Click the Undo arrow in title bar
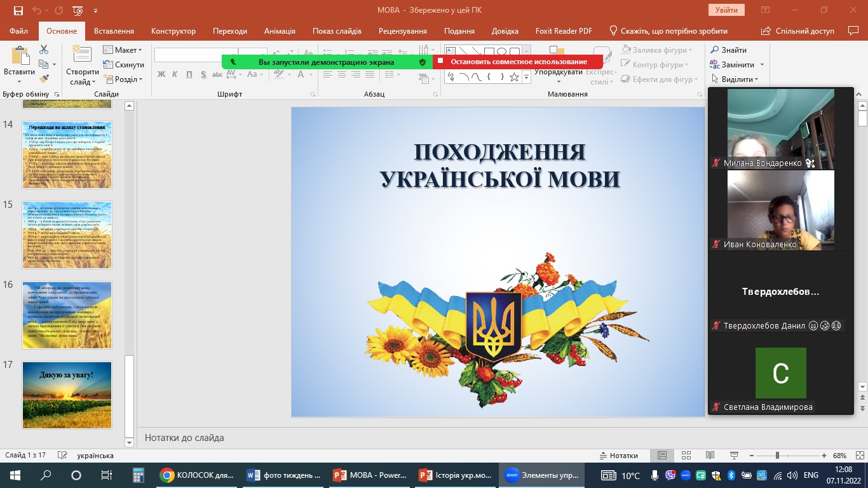Screen dimensions: 868x488 (37, 11)
